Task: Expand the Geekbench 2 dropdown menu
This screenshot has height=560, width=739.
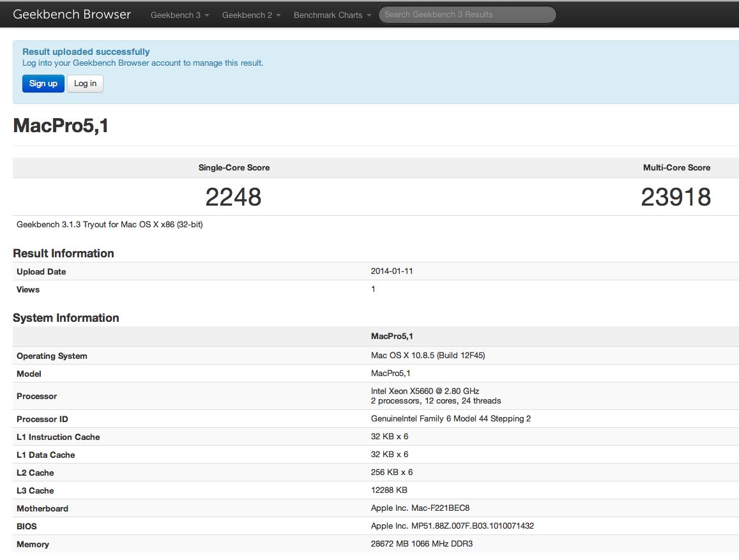Action: (251, 15)
